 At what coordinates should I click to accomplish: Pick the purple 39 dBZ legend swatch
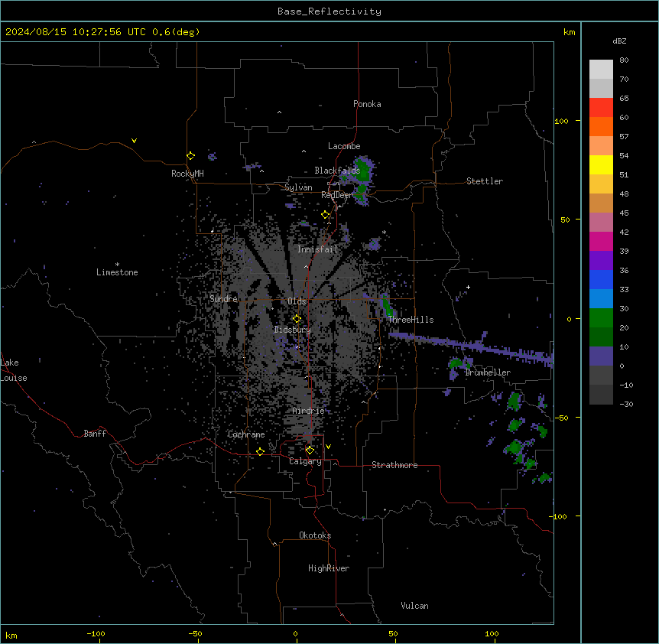pos(601,261)
